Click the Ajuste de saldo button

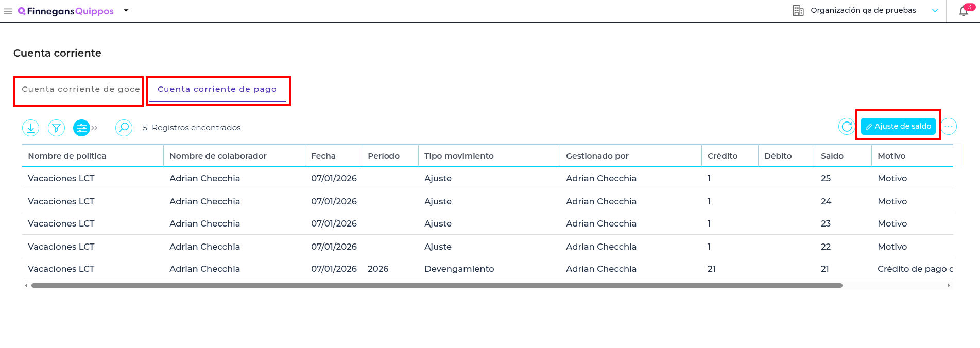[x=898, y=126]
